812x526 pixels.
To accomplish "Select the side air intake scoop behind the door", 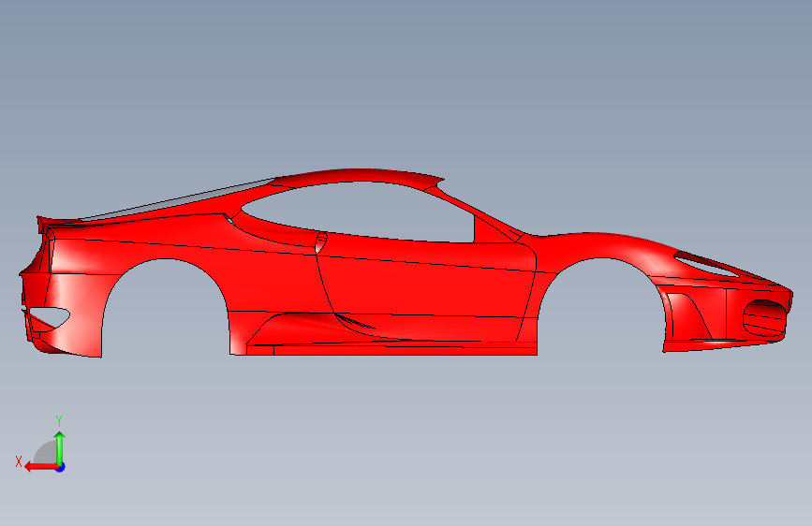I will click(x=321, y=242).
